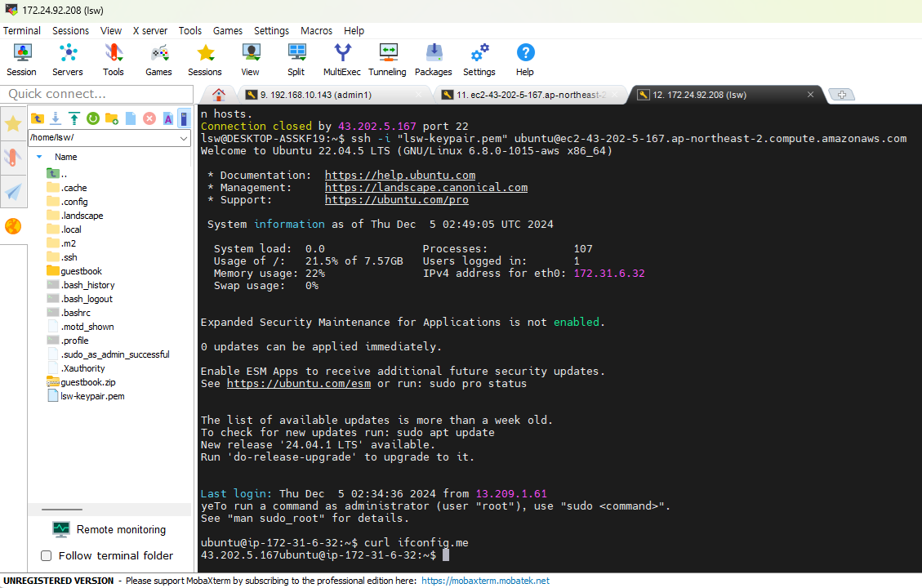Open the Split toolbar icon
This screenshot has height=588, width=922.
pos(296,60)
